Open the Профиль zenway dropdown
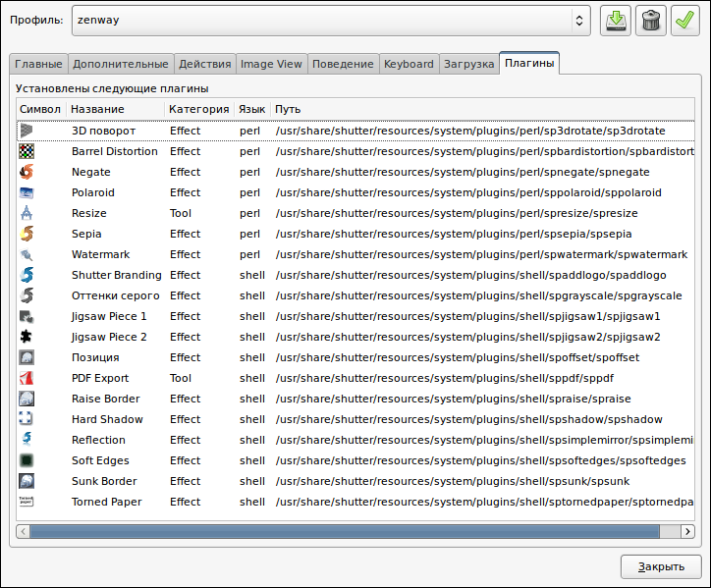 tap(331, 21)
